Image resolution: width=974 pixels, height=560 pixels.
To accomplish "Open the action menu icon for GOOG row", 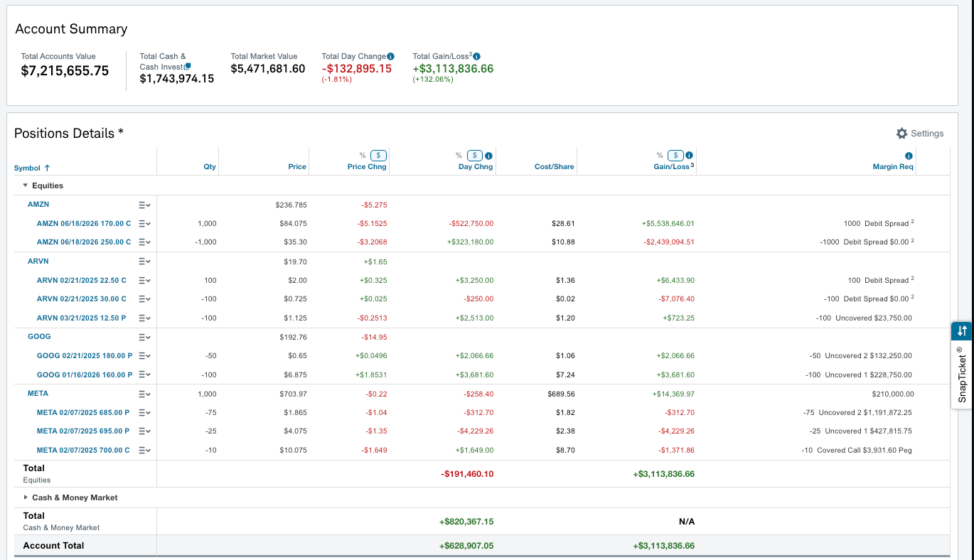I will [x=144, y=337].
